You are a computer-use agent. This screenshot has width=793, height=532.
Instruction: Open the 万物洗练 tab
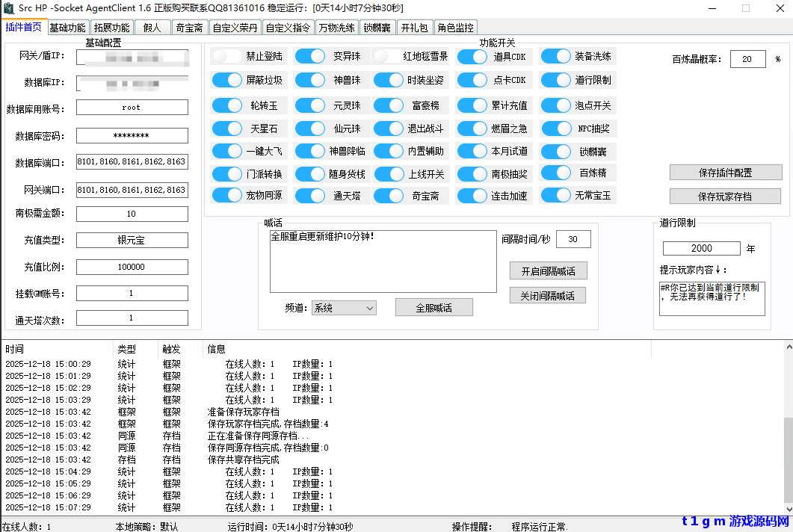point(336,27)
